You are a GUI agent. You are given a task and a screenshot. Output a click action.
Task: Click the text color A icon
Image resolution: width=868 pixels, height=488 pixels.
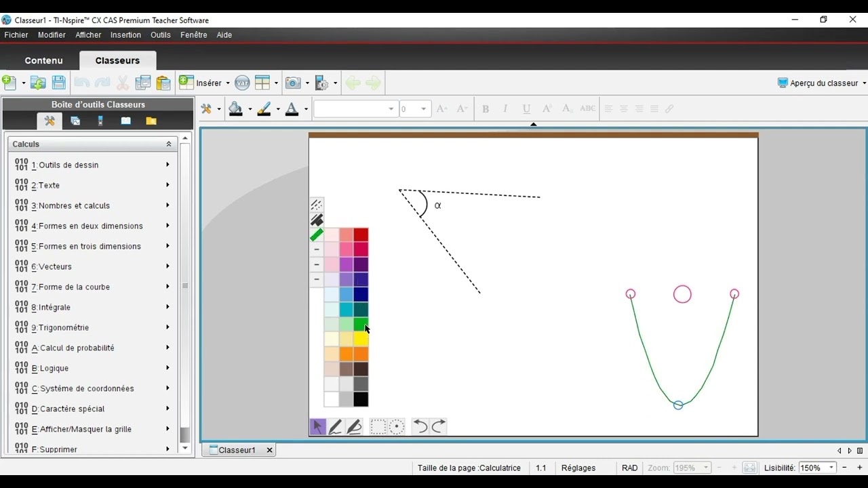(292, 108)
